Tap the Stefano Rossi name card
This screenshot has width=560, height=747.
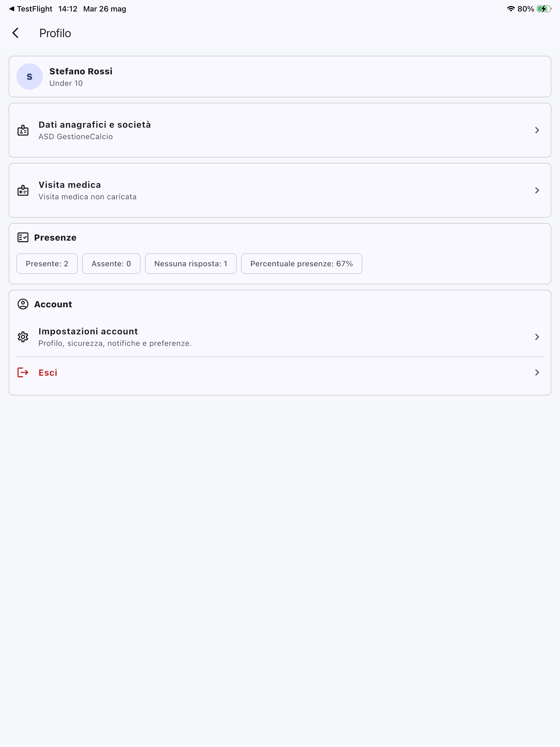(280, 77)
